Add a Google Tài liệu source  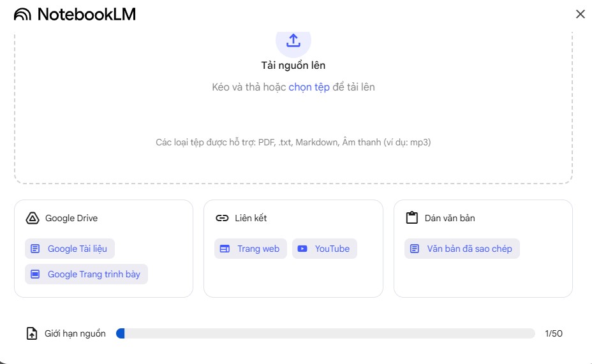pyautogui.click(x=70, y=249)
